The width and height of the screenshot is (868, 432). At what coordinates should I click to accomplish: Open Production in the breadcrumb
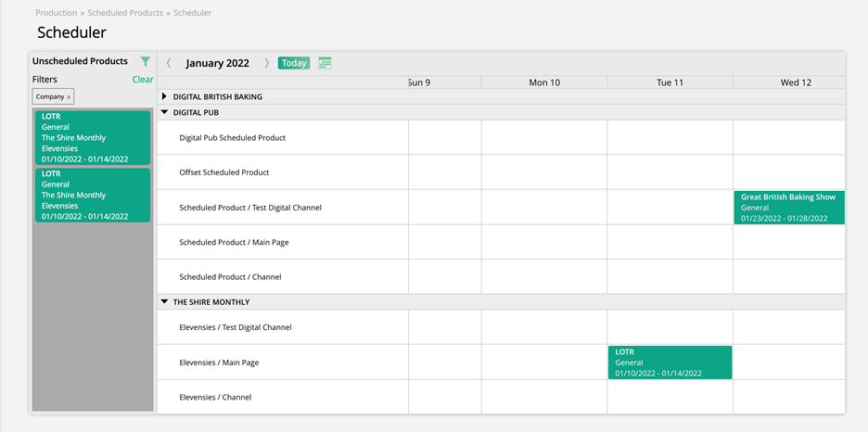pos(56,13)
